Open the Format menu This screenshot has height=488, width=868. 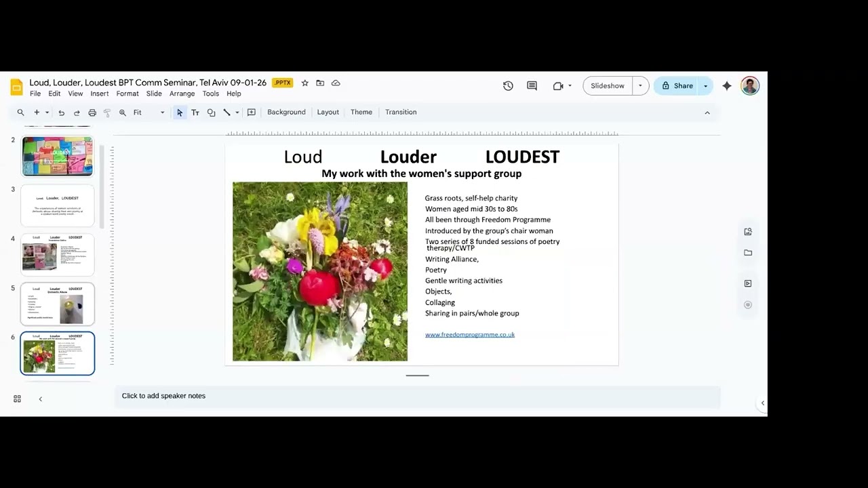tap(127, 94)
